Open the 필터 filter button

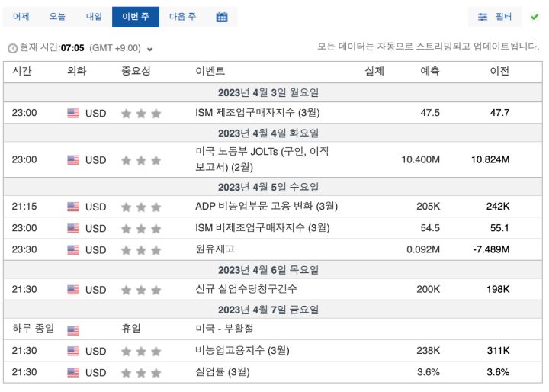495,17
